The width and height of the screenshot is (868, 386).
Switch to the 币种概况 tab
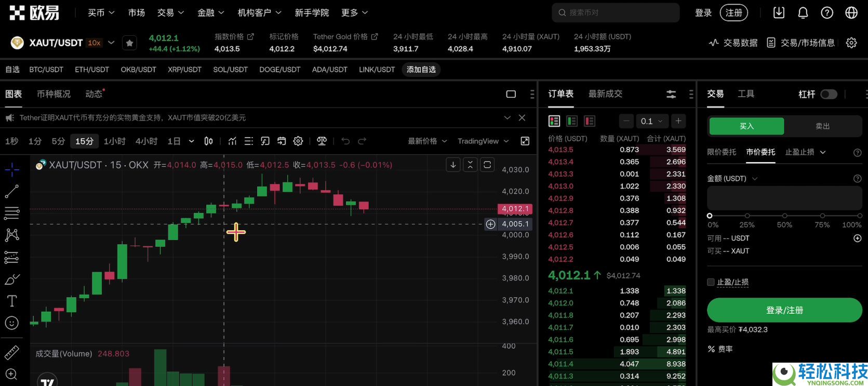tap(54, 94)
